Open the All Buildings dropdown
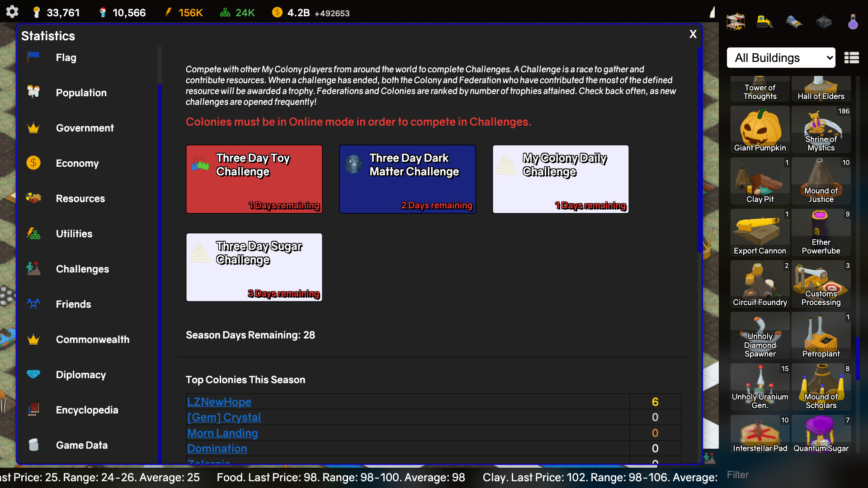Screen dimensions: 868x488 (x=781, y=58)
